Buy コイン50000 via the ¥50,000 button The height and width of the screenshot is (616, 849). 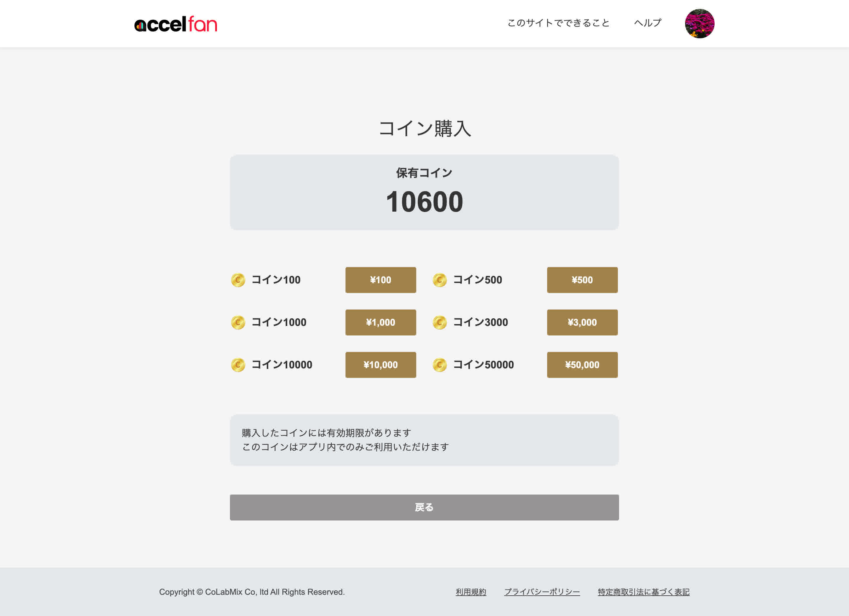tap(583, 365)
